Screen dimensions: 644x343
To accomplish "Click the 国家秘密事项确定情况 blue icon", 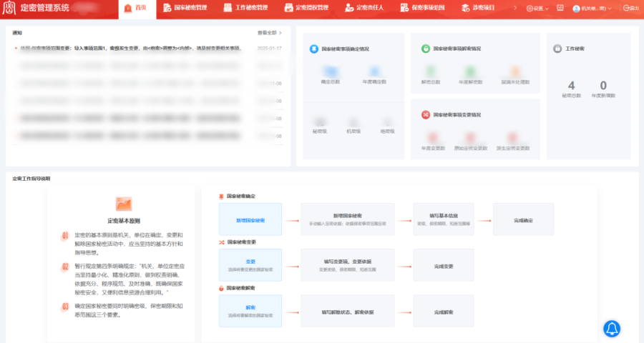I will coord(313,49).
